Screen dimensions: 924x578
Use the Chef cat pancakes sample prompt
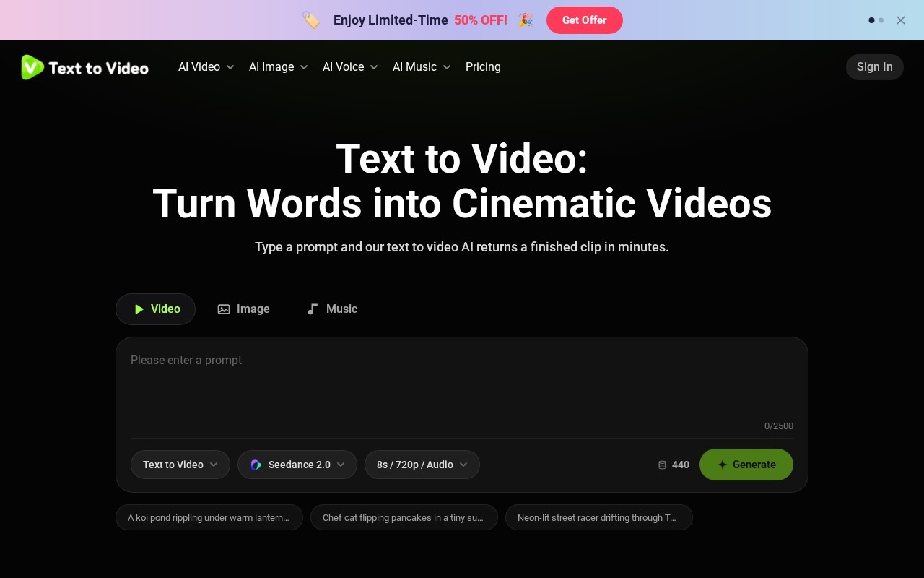404,517
